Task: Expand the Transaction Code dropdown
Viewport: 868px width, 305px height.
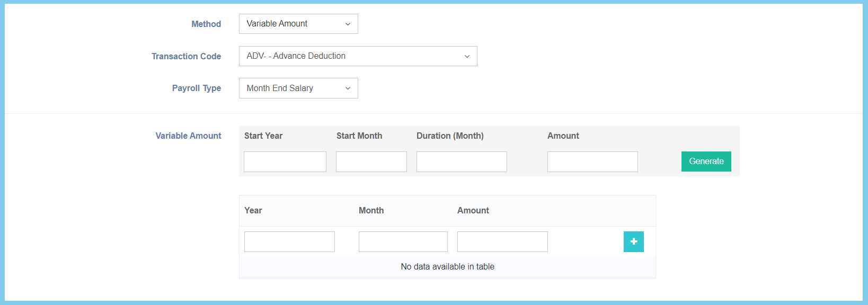Action: [x=358, y=56]
